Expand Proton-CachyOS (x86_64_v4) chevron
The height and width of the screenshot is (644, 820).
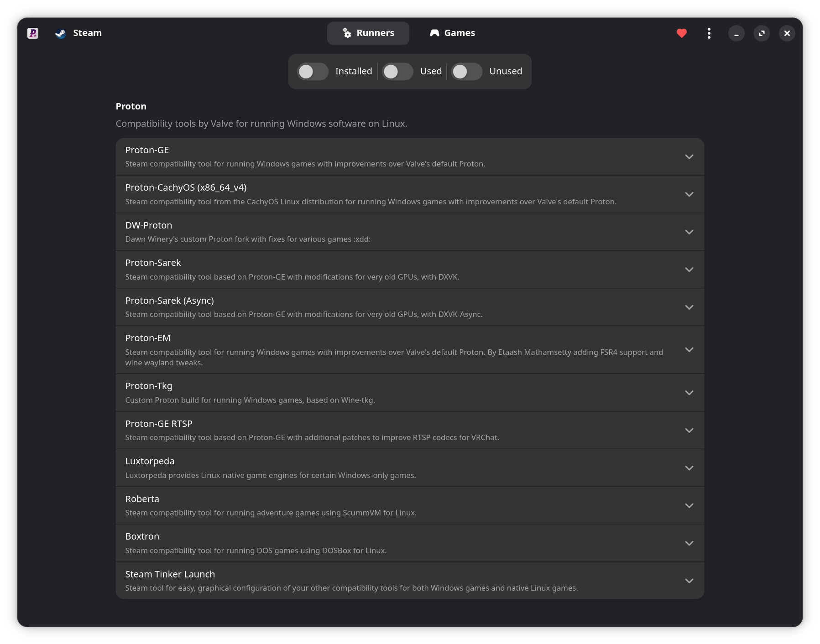pos(689,194)
